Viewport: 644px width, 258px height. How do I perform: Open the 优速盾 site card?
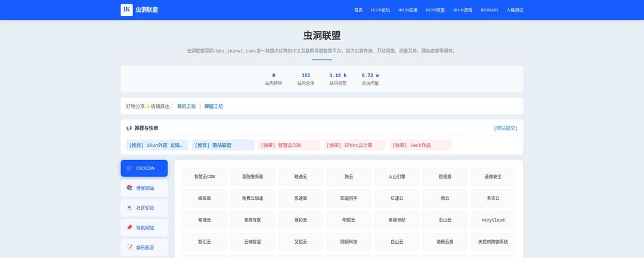301,198
